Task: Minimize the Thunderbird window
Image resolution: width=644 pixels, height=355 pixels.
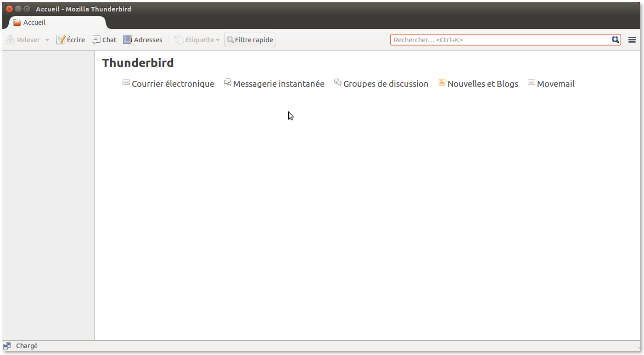Action: click(18, 9)
